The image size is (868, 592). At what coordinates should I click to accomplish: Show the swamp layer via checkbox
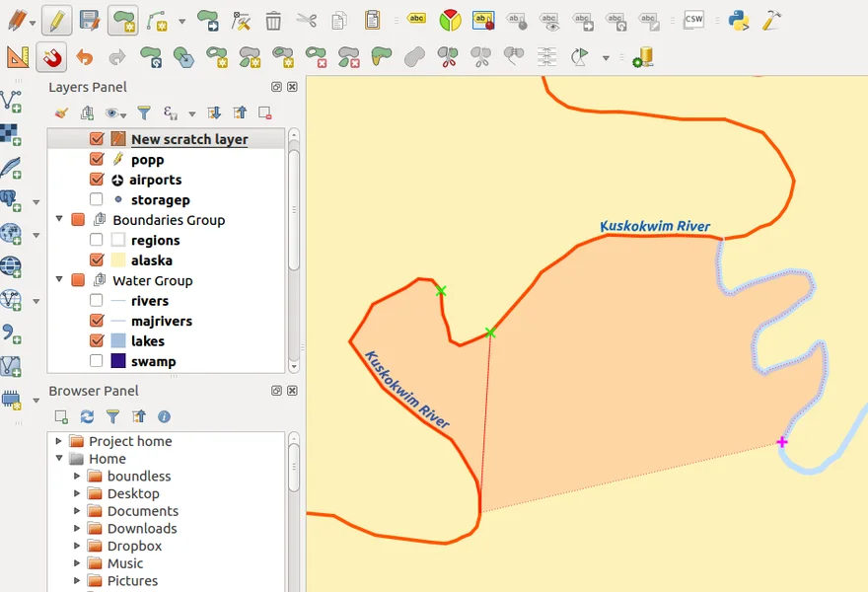tap(97, 361)
